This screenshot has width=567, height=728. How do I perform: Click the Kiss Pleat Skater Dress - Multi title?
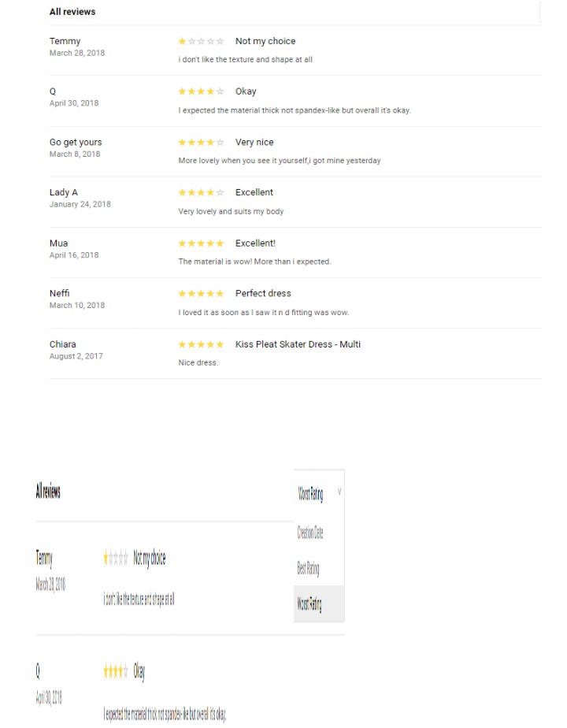(x=298, y=344)
